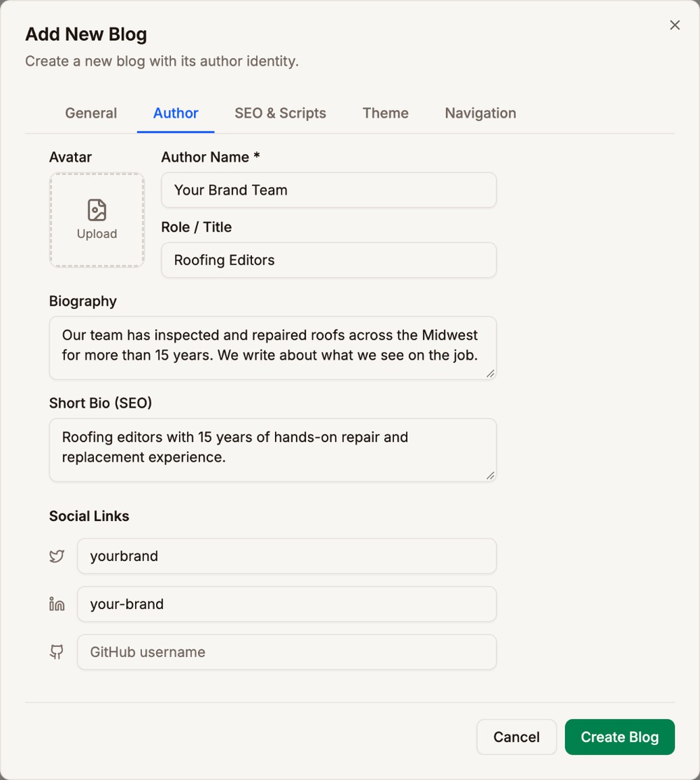
Task: Click the GitHub icon
Action: coord(57,652)
